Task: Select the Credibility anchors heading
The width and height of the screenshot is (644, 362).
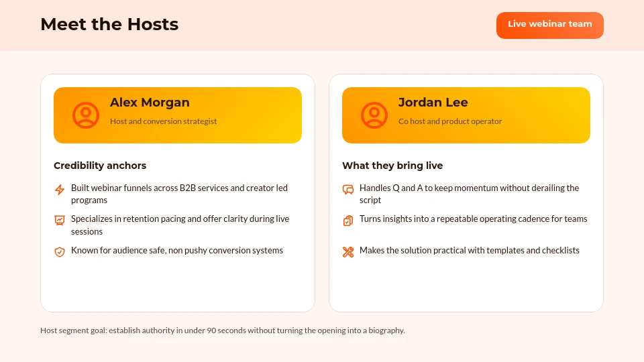Action: coord(100,166)
